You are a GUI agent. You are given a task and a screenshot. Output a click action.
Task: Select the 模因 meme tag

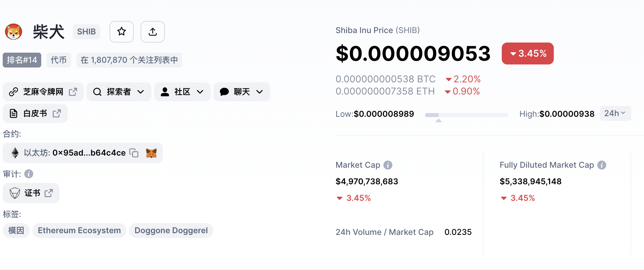[16, 231]
